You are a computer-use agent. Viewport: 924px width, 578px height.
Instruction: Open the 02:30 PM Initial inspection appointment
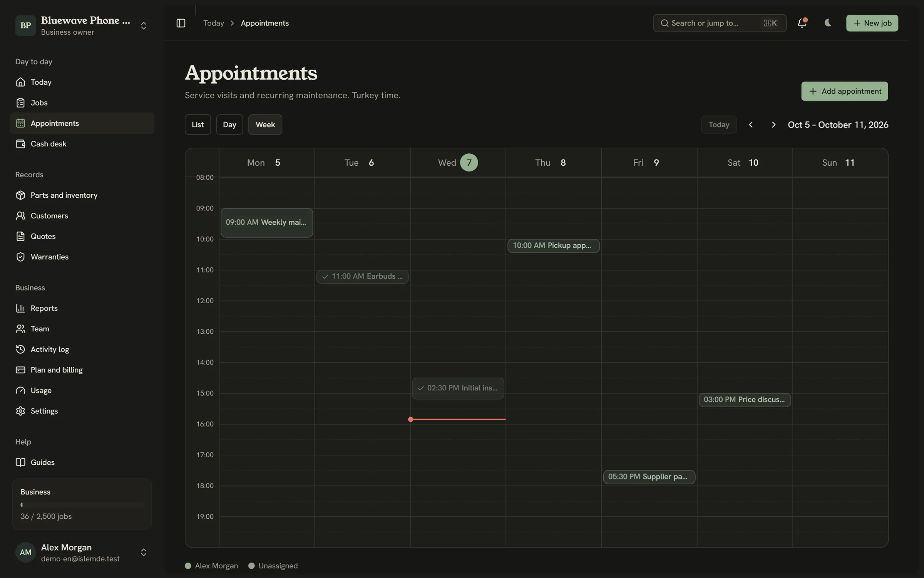point(458,388)
